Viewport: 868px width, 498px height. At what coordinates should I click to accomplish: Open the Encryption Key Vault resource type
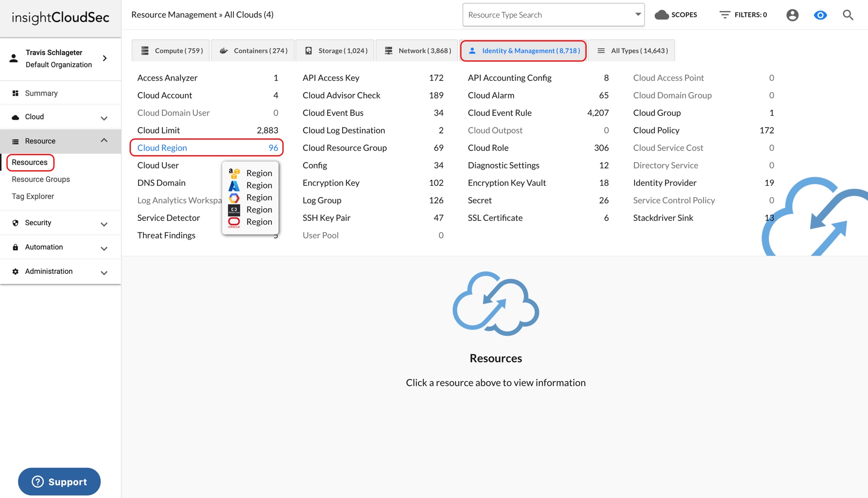538,183
